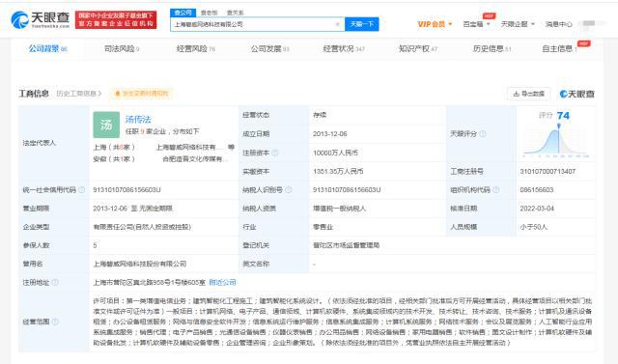Image resolution: width=618 pixels, height=364 pixels.
Task: Click the 等 more-companies link
Action: [x=231, y=148]
